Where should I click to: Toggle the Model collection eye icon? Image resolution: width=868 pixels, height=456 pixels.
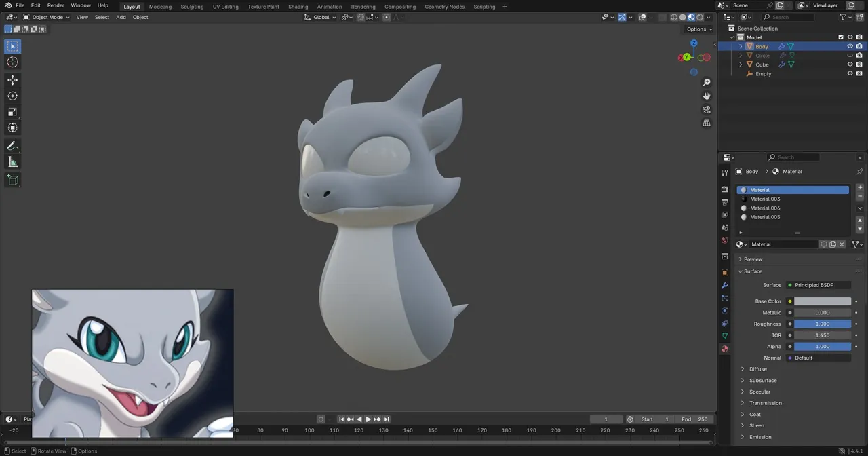pos(850,37)
